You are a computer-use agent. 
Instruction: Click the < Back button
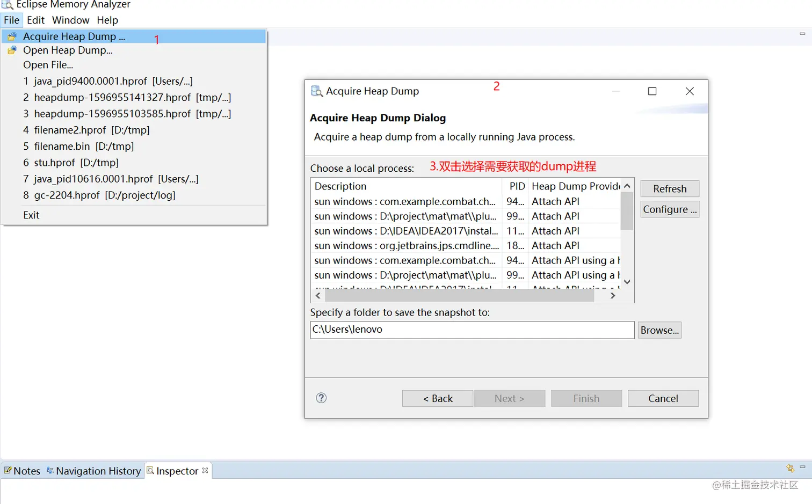438,398
